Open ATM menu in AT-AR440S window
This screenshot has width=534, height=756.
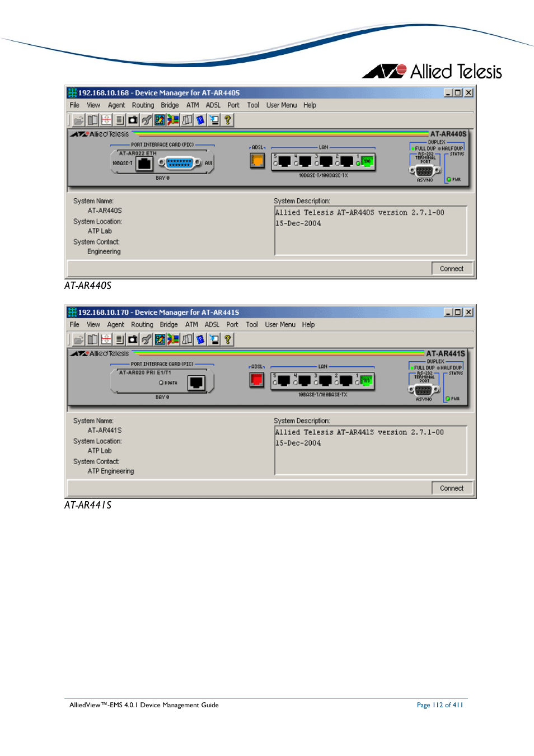pos(193,105)
